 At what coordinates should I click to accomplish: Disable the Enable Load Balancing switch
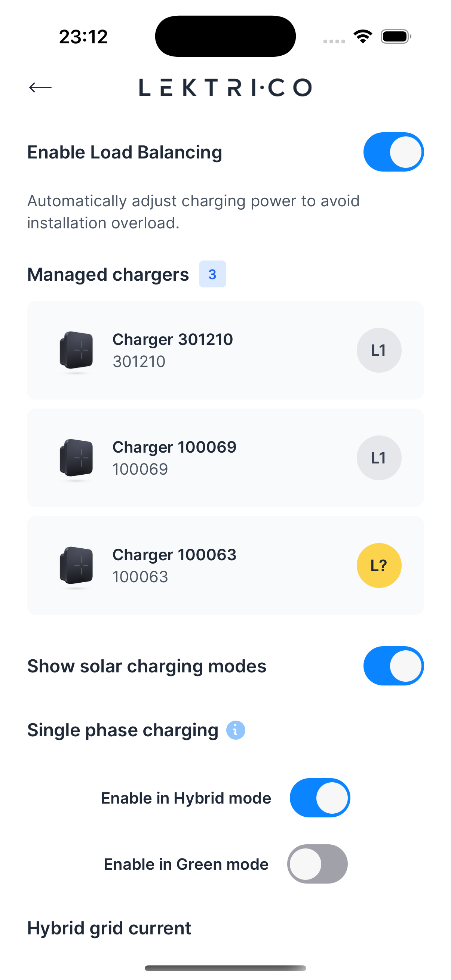(393, 152)
